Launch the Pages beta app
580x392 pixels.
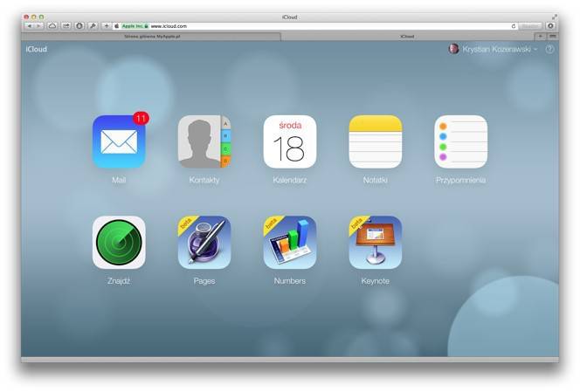click(x=204, y=243)
